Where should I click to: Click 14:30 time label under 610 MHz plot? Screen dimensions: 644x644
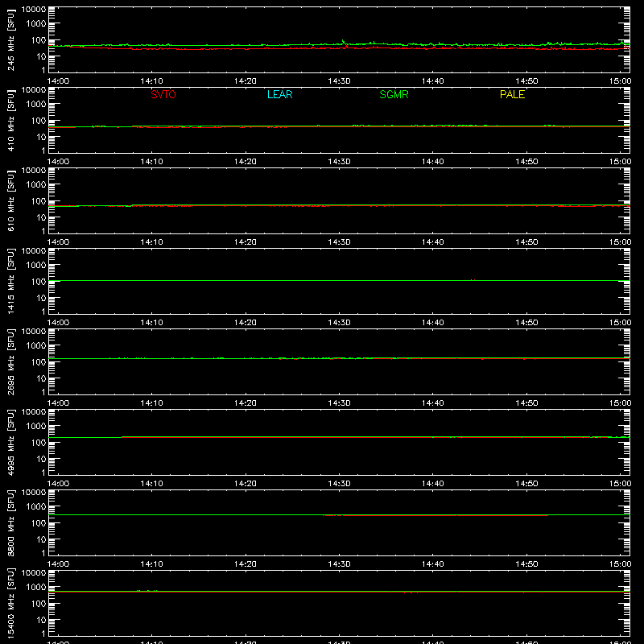pyautogui.click(x=339, y=242)
